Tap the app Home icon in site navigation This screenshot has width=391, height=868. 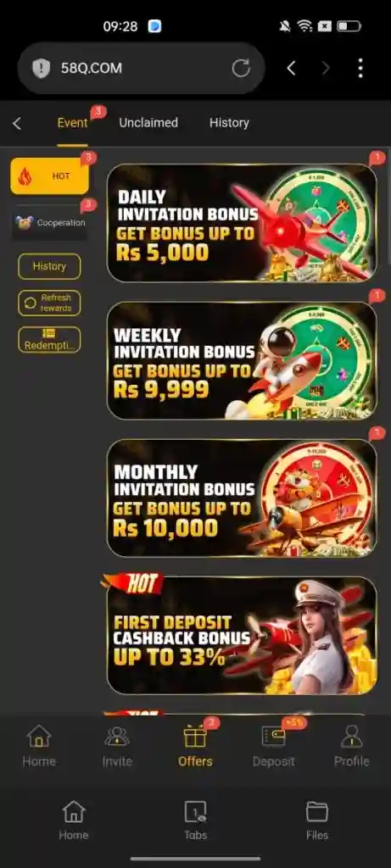click(39, 737)
